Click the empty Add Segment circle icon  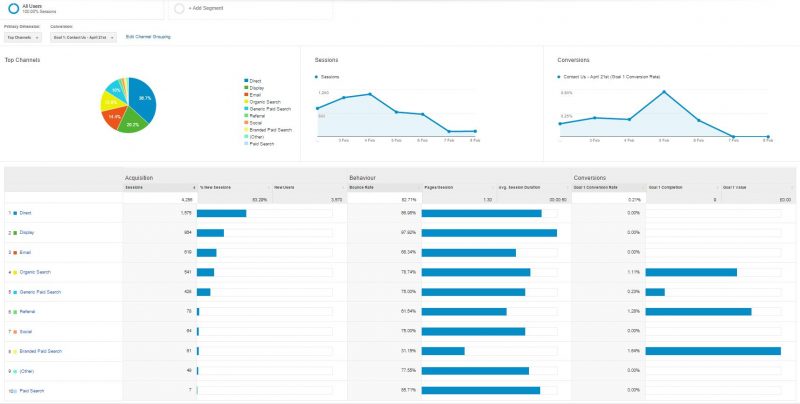pos(179,8)
